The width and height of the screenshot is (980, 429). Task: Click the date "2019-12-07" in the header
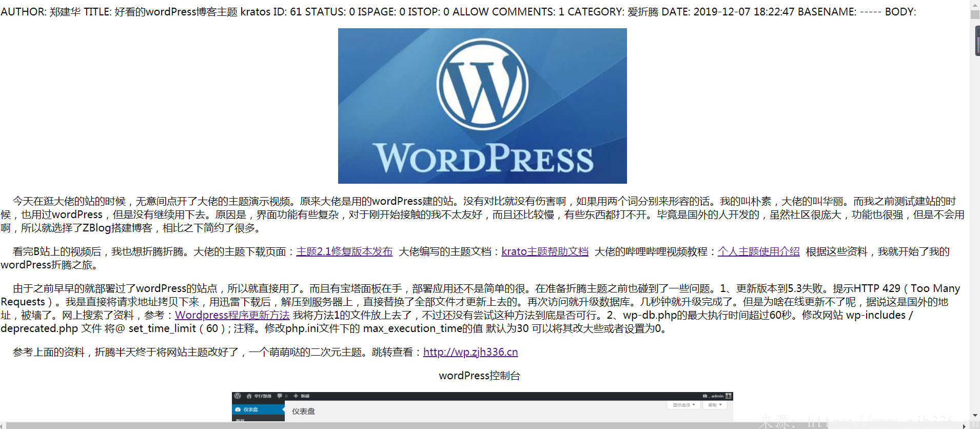point(722,12)
